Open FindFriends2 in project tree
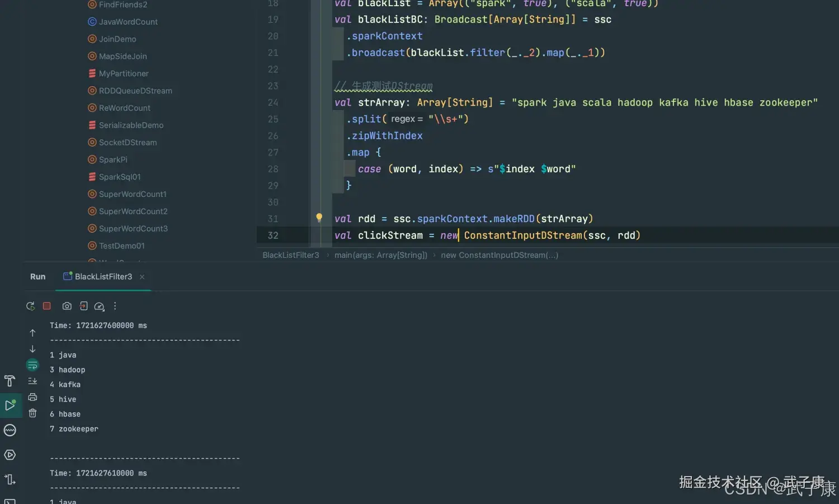The width and height of the screenshot is (839, 504). click(123, 4)
